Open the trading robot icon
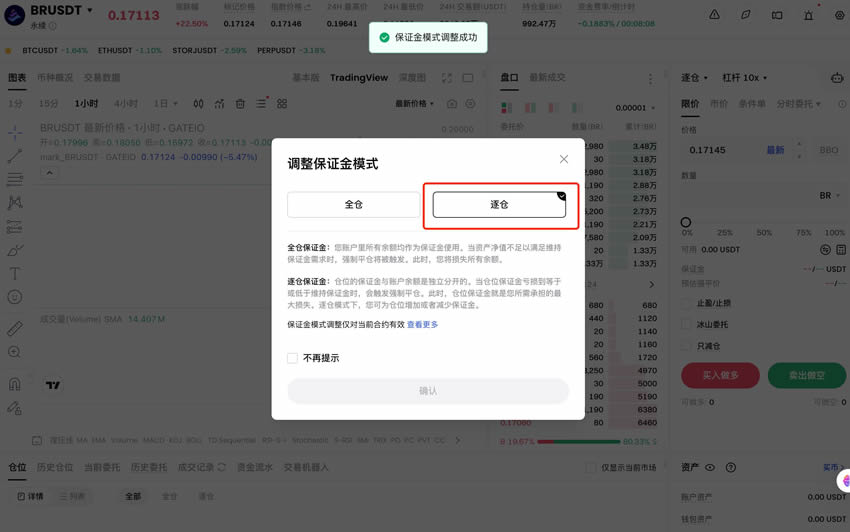Viewport: 850px width, 532px height. coord(837,78)
